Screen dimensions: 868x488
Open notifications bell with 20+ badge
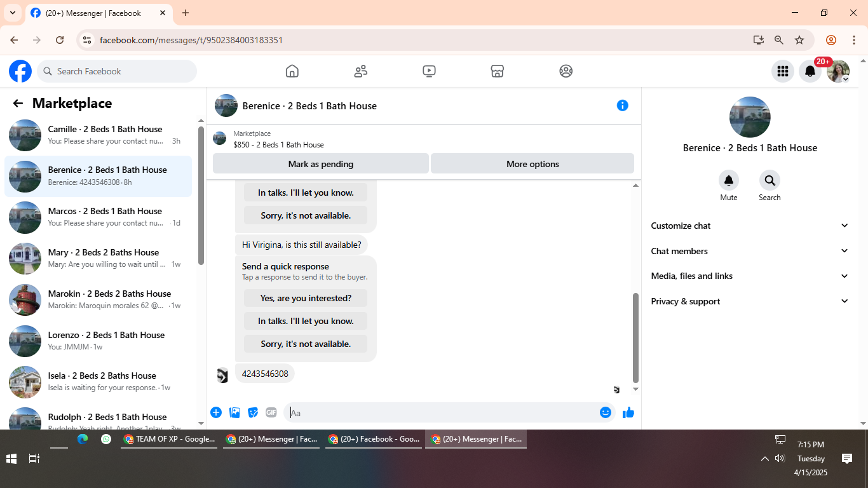click(810, 71)
